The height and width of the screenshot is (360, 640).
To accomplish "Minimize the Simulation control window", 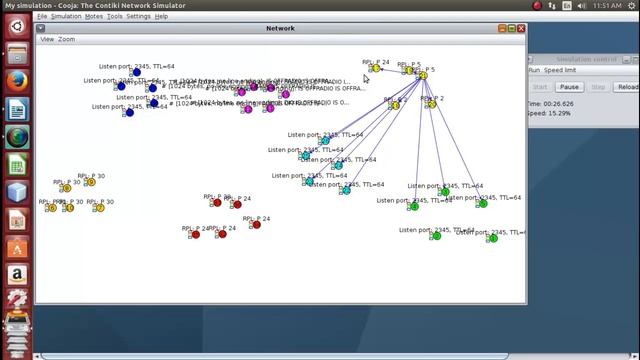I will 626,60.
